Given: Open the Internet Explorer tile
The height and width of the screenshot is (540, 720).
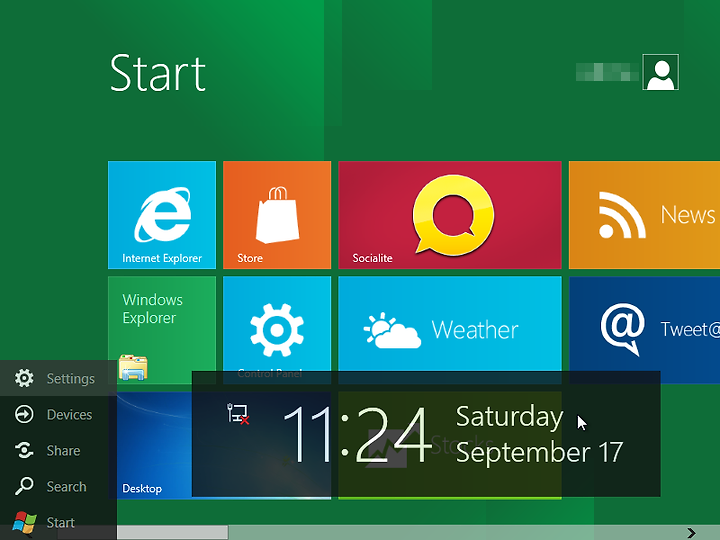Looking at the screenshot, I should [x=162, y=215].
